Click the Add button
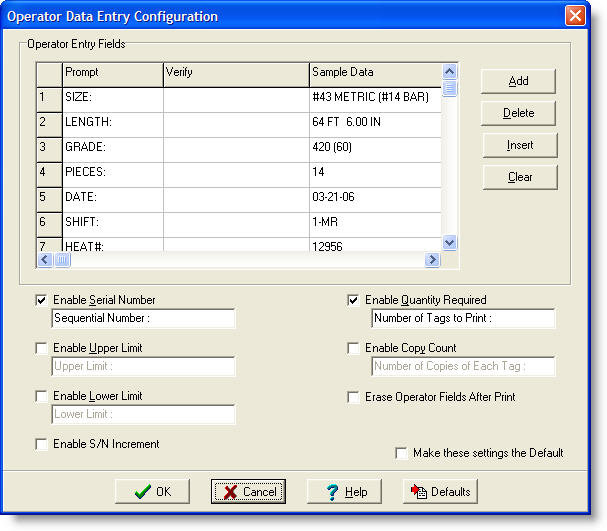 [x=518, y=81]
